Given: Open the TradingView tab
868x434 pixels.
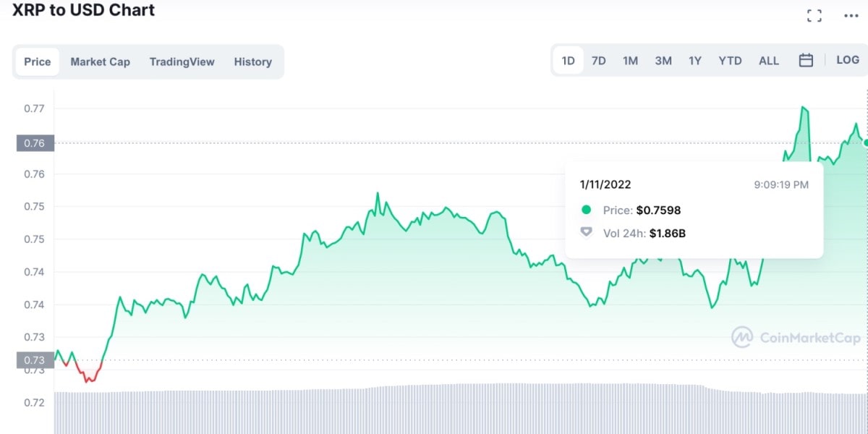Looking at the screenshot, I should pyautogui.click(x=182, y=61).
